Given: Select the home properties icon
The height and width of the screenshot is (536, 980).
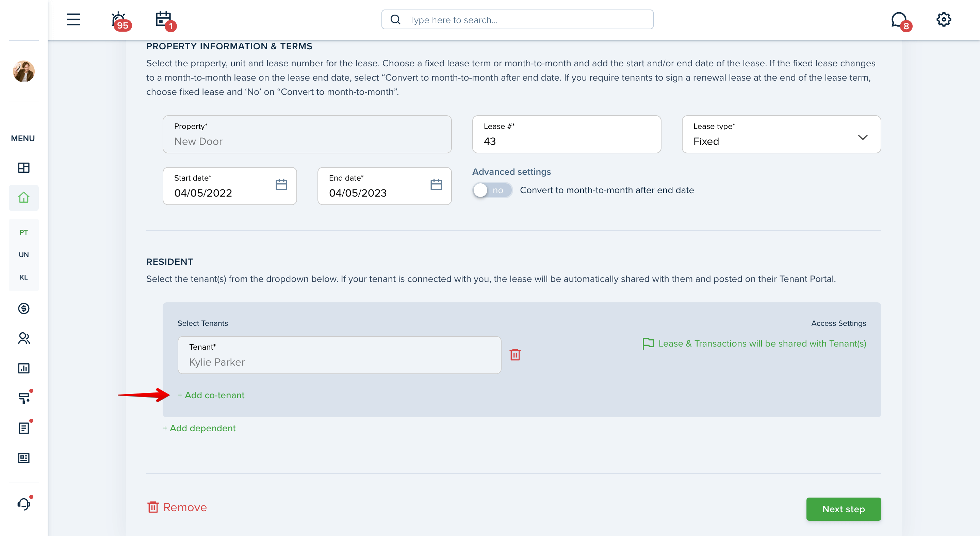Looking at the screenshot, I should pos(23,198).
